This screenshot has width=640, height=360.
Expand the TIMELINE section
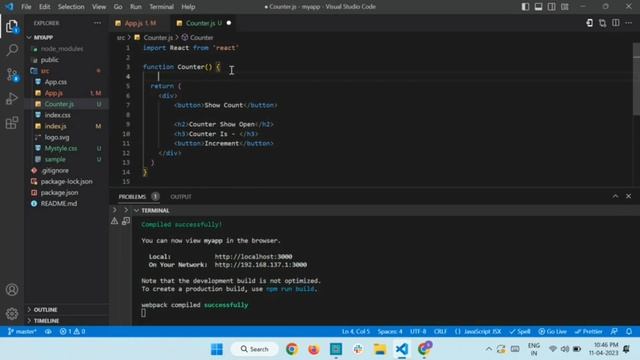click(x=47, y=321)
